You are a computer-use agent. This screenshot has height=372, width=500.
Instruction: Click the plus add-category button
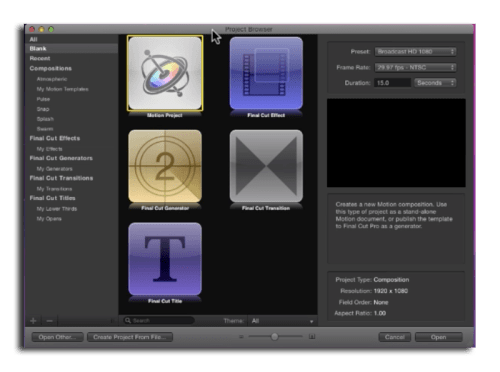point(33,321)
